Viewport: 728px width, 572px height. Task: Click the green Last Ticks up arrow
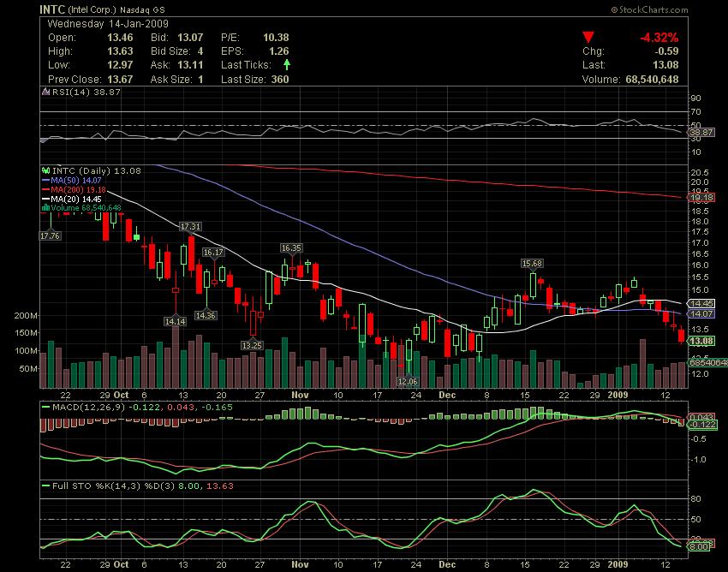[x=287, y=64]
